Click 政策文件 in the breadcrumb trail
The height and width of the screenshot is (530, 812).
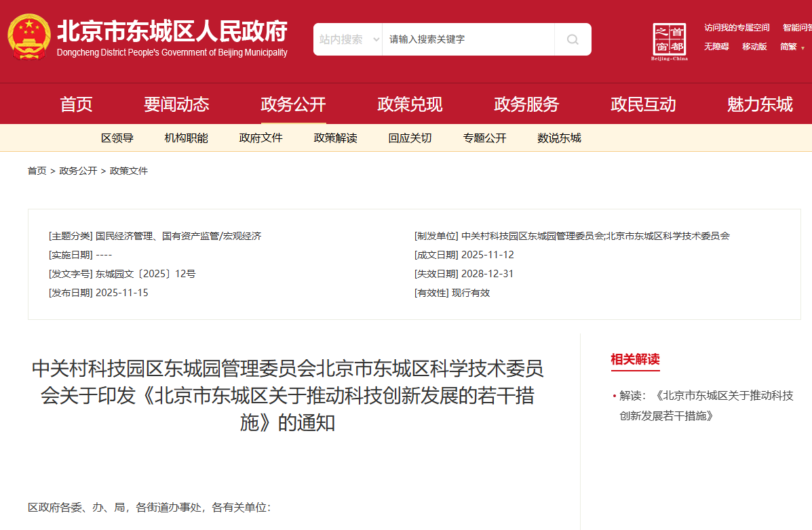pos(128,171)
